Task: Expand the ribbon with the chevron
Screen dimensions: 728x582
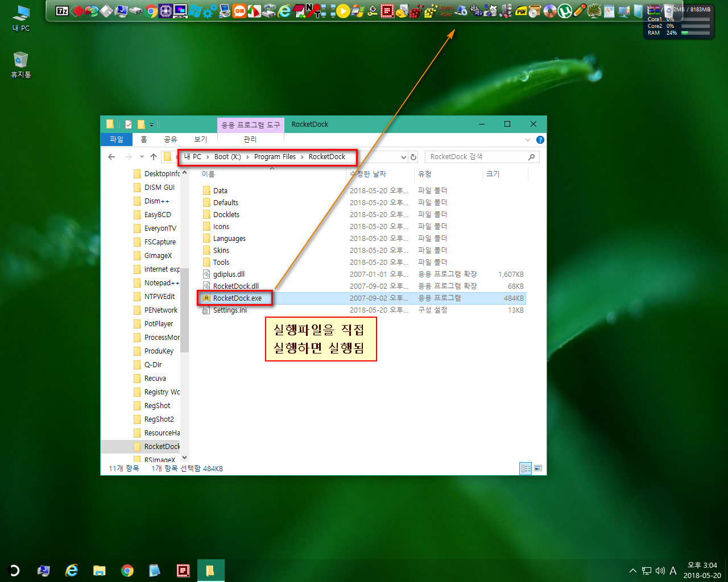Action: click(x=527, y=140)
